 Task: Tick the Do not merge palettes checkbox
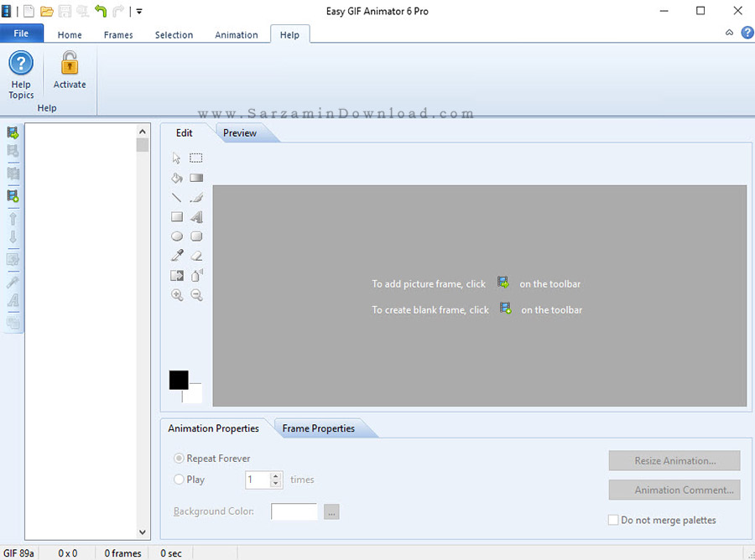point(613,520)
